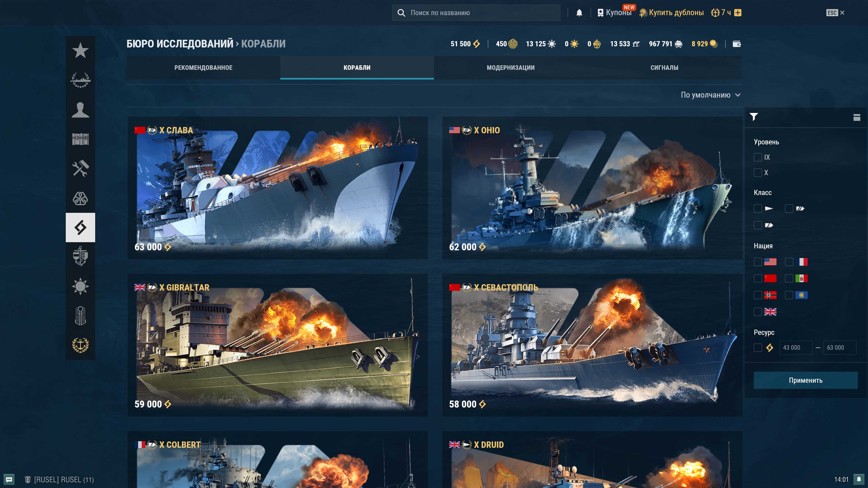Open the golden anchor wreath sidebar section
This screenshot has width=868, height=488.
(x=80, y=345)
